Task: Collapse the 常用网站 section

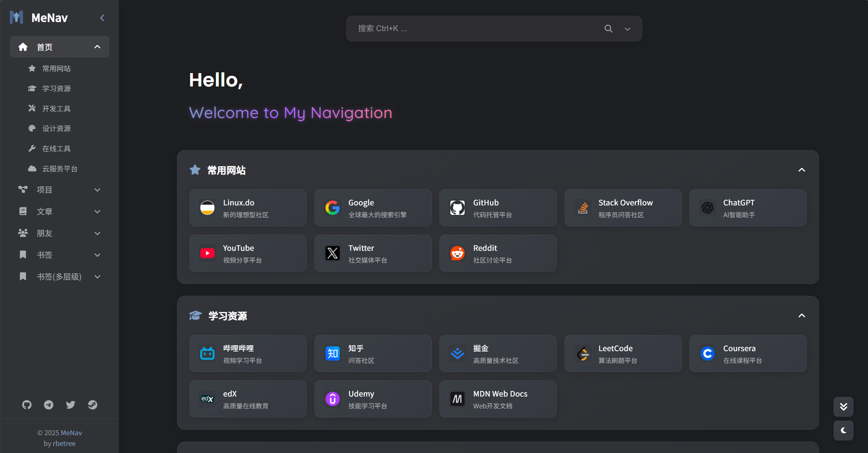Action: [802, 170]
